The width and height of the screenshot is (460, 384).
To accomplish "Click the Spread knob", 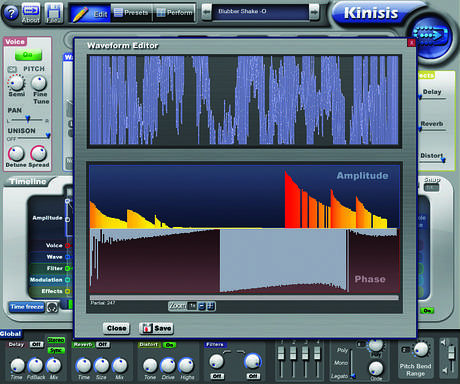I will pyautogui.click(x=39, y=154).
